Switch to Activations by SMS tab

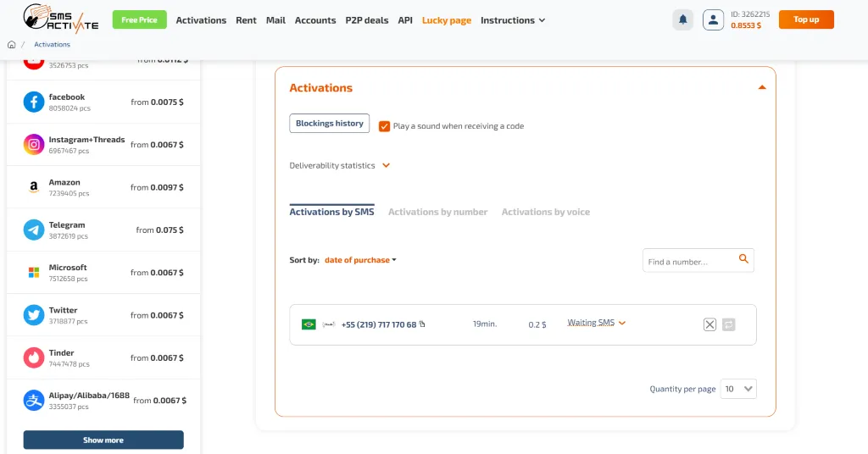331,212
